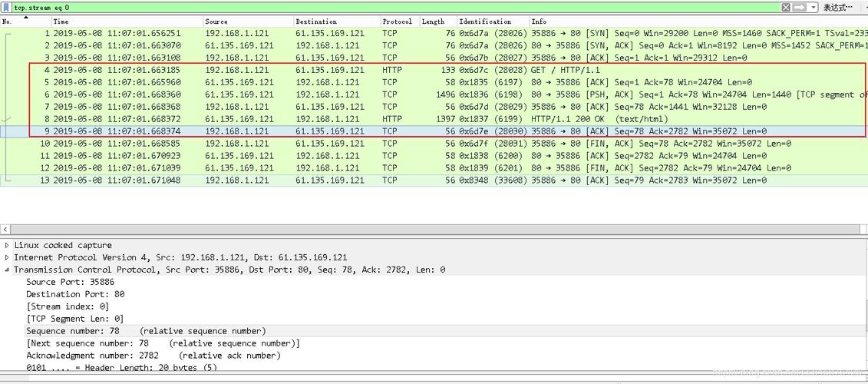Sort by the Protocol column header
This screenshot has width=868, height=384.
[400, 21]
